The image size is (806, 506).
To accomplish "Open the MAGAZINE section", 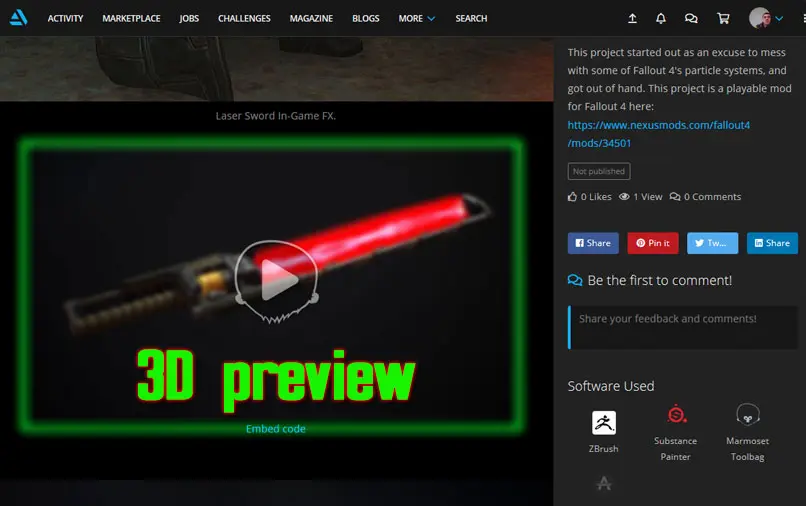I will pos(311,19).
